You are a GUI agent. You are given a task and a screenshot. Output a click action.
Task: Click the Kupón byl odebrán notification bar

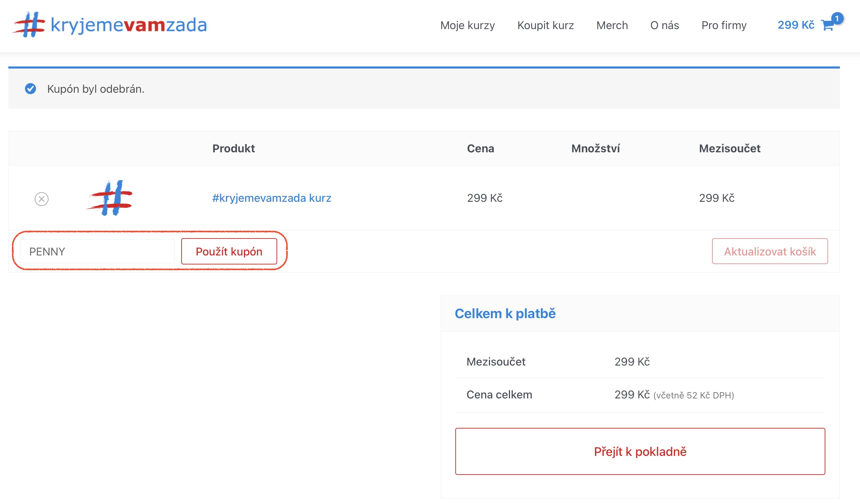[x=95, y=89]
